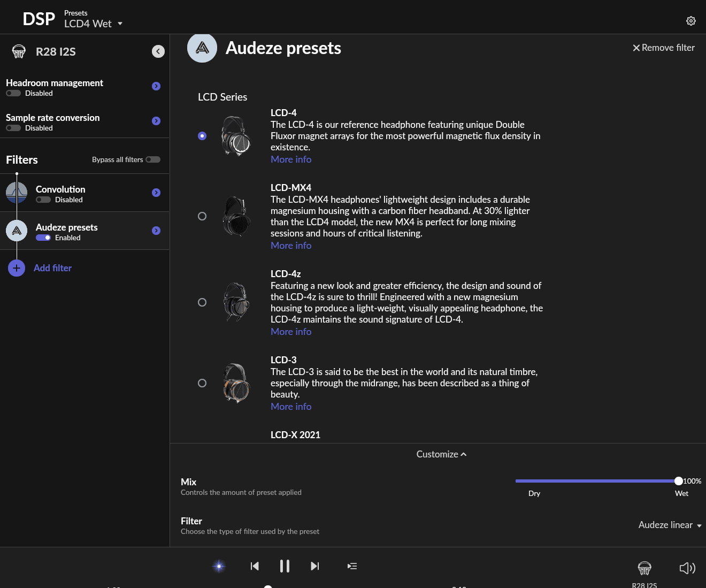
Task: Click the LCD-4 headphone thumbnail
Action: coord(236,136)
